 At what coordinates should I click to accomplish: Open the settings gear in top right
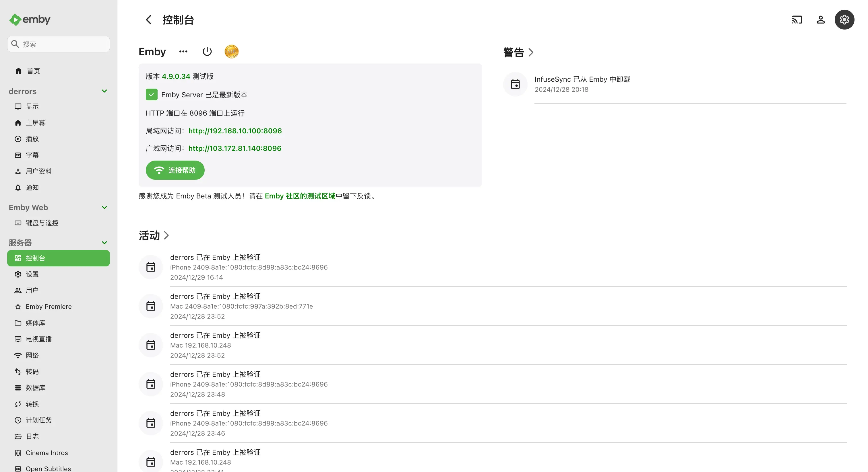pyautogui.click(x=844, y=19)
